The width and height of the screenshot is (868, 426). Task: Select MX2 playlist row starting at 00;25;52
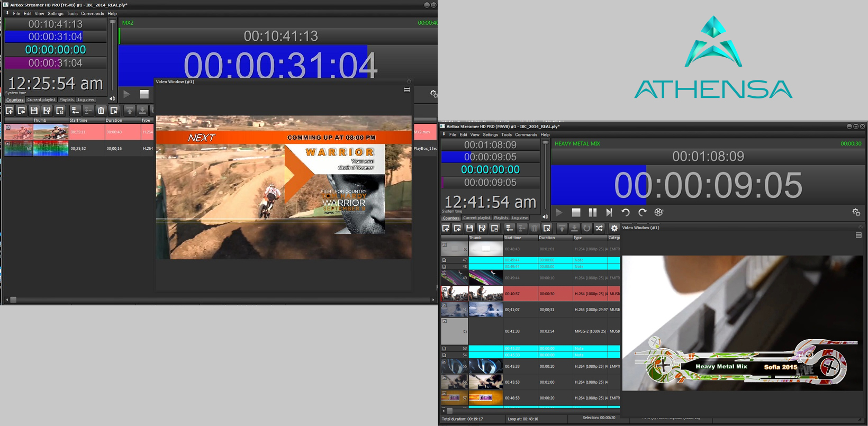(79, 148)
